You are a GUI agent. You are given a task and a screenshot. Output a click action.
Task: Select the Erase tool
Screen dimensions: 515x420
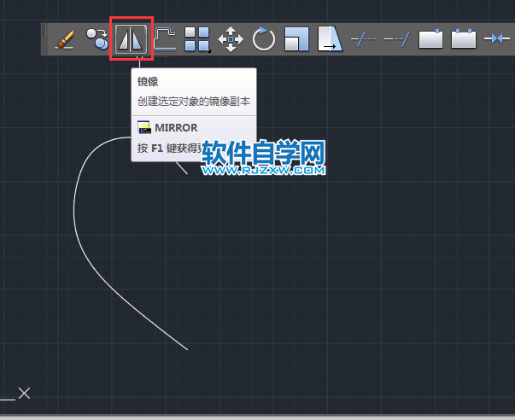[65, 38]
